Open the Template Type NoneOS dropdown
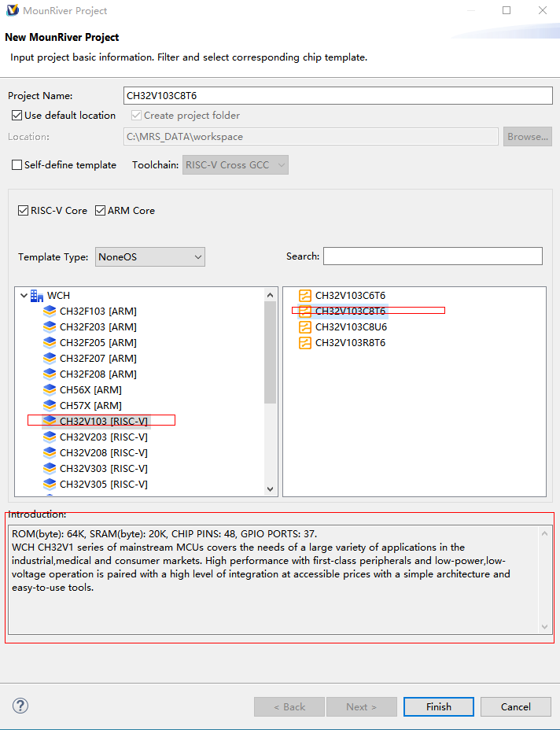 click(150, 257)
